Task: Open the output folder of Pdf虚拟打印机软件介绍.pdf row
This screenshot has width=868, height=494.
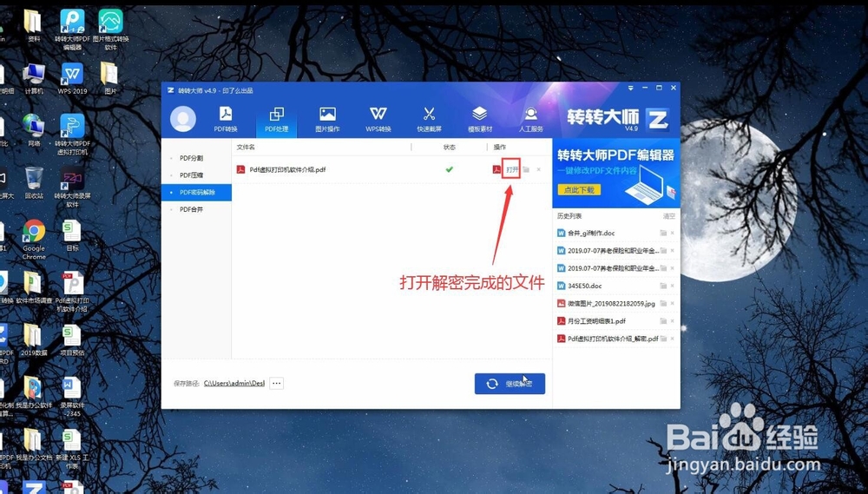Action: click(x=526, y=169)
